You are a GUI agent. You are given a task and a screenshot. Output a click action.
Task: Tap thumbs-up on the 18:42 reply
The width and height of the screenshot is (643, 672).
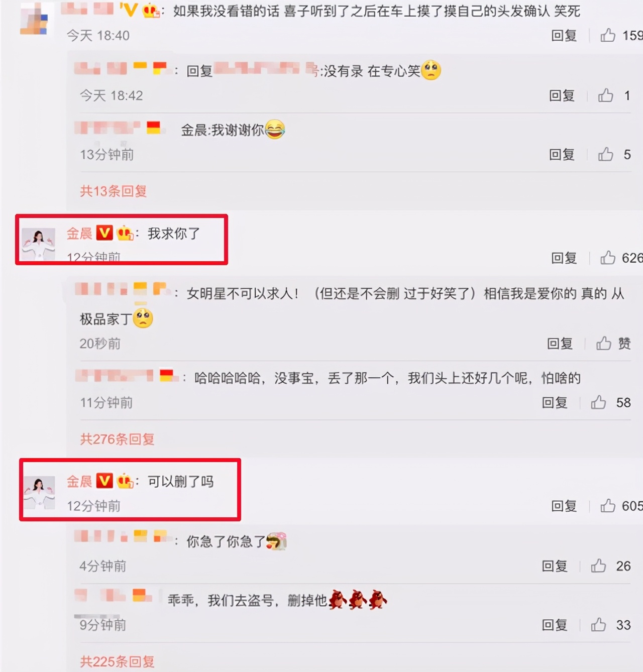606,95
